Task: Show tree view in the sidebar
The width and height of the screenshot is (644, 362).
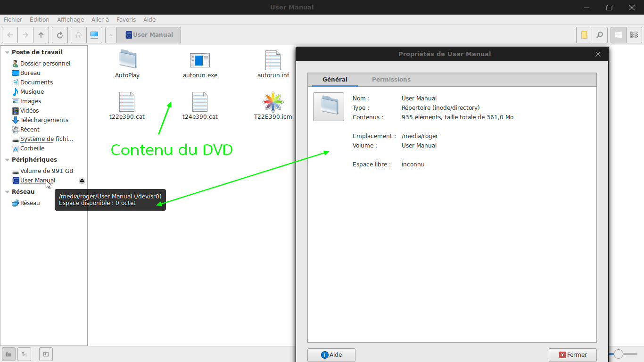Action: pyautogui.click(x=24, y=354)
